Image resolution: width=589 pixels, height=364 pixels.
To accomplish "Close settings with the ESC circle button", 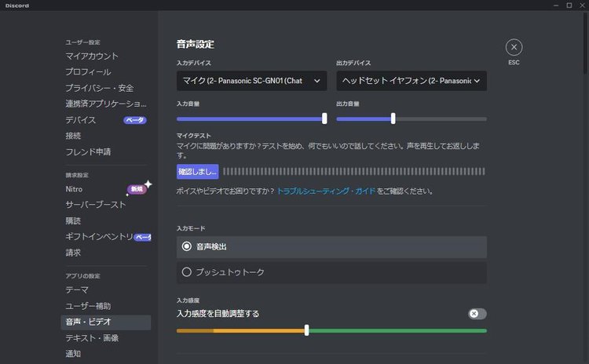I will click(x=514, y=47).
